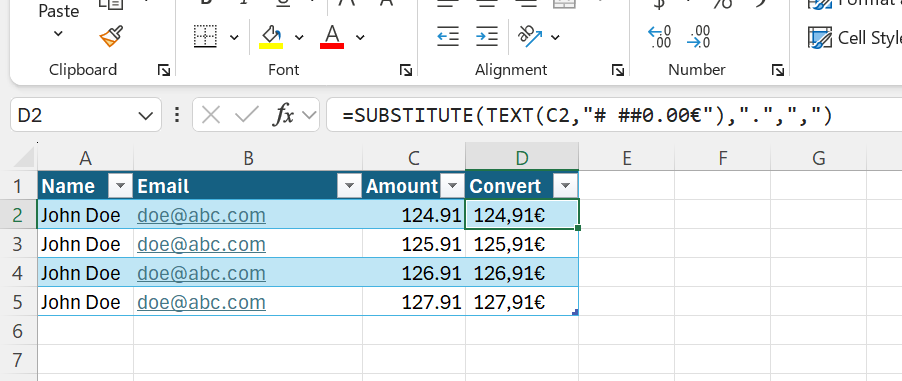This screenshot has height=381, width=902.
Task: Open doe@abc.com link in row 5
Action: [201, 302]
